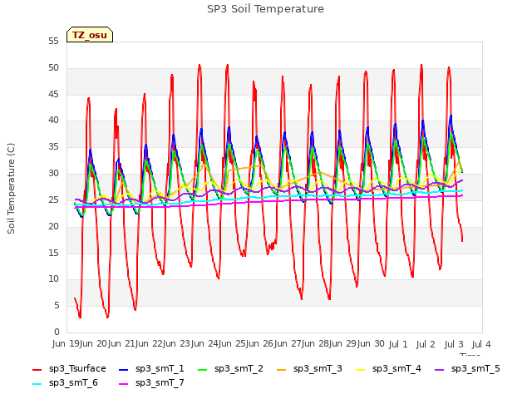The width and height of the screenshot is (532, 399).
Task: Select the sp3_smT_6 legend label
Action: (x=73, y=383)
